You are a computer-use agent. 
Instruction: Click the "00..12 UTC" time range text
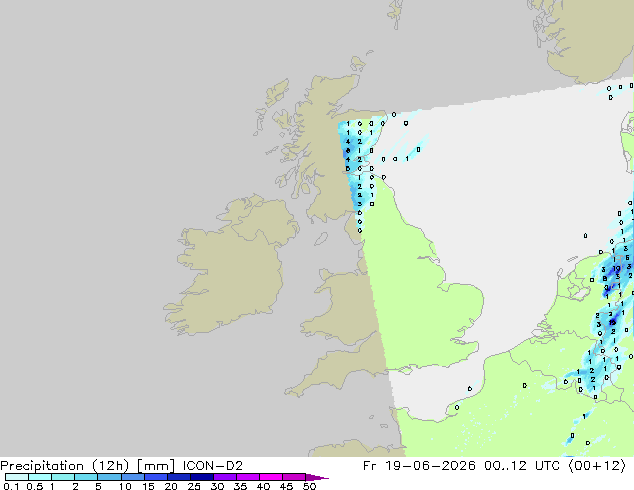click(522, 466)
